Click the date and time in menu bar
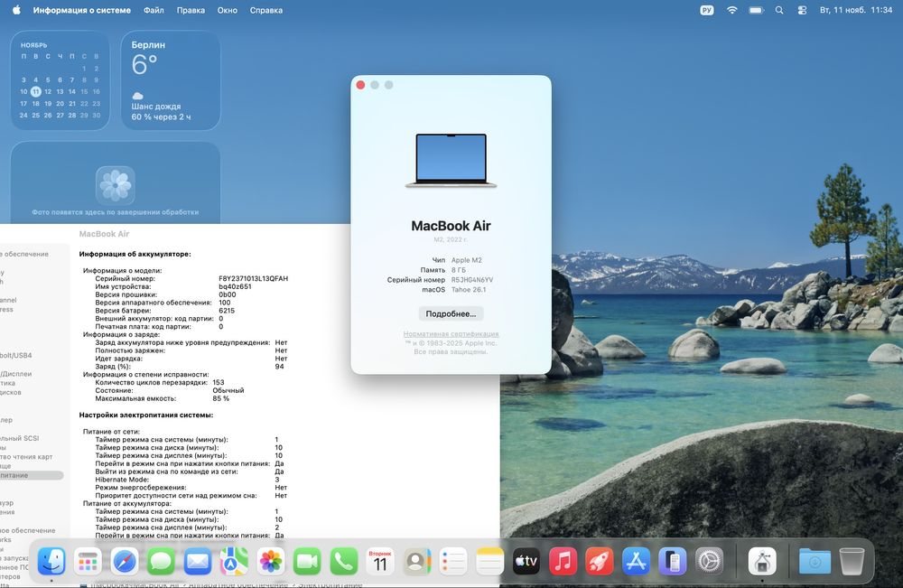 [856, 10]
